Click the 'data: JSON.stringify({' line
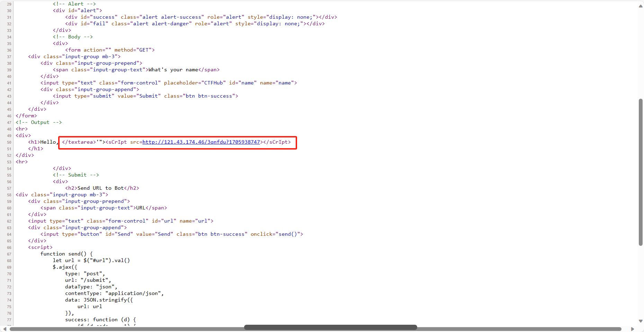This screenshot has height=332, width=644. 99,300
